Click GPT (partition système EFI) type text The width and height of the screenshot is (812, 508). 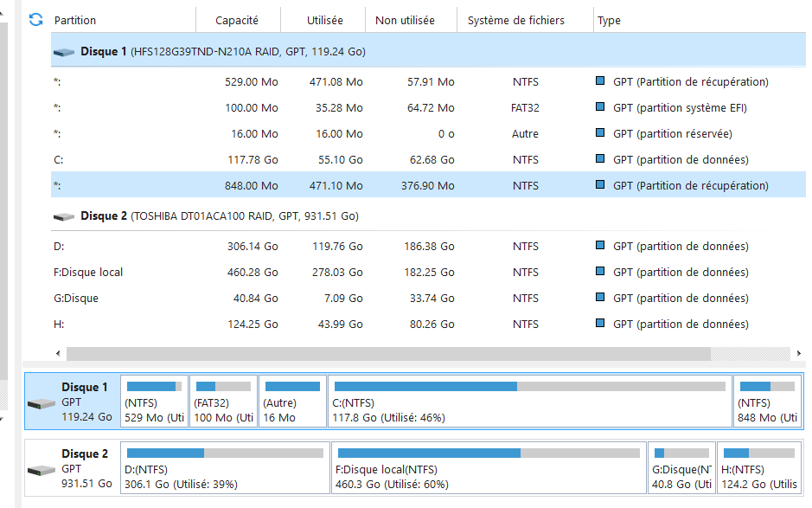click(680, 108)
